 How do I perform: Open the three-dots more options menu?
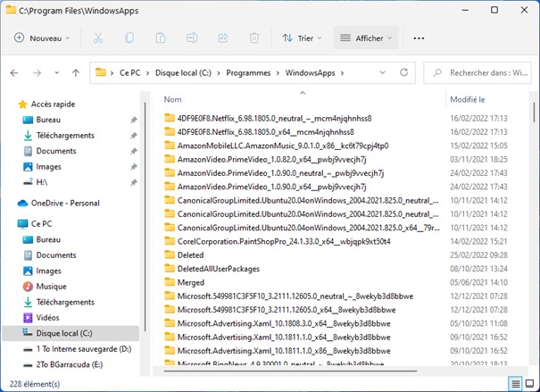[x=419, y=38]
